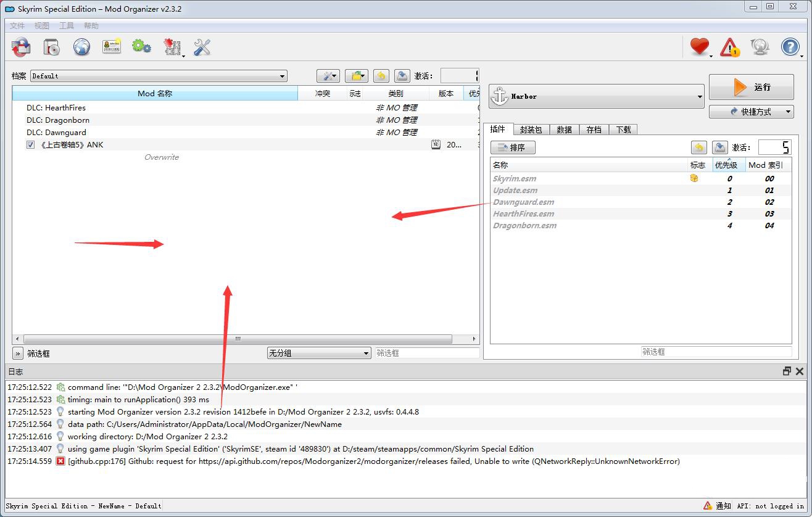Click the Skyrim.esm flag box icon
Viewport: 812px width, 517px height.
(694, 178)
